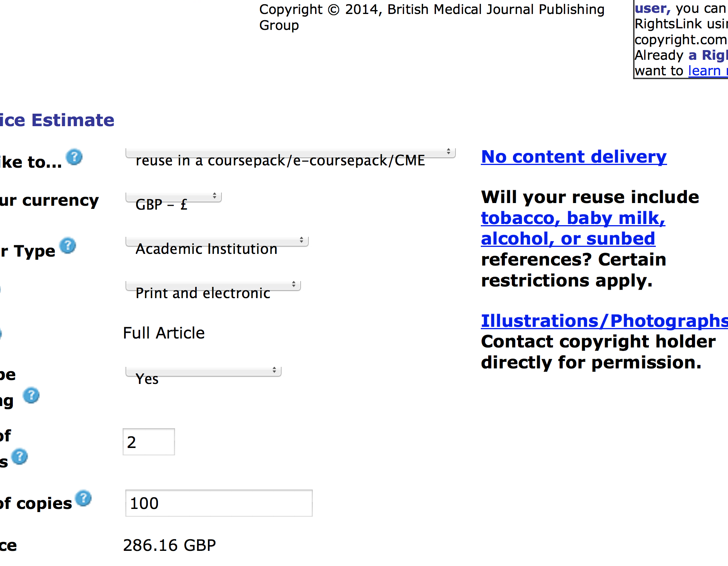This screenshot has width=728, height=566.
Task: Open the 'No content delivery' link
Action: click(574, 157)
